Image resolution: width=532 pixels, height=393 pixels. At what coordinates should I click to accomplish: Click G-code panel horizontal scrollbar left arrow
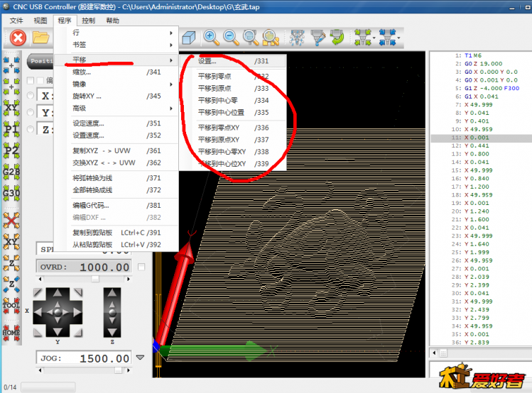click(434, 353)
